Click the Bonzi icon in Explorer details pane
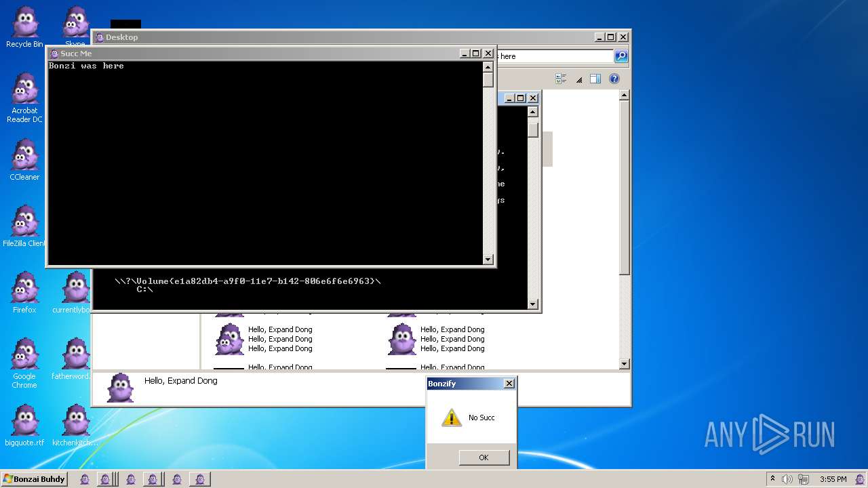Viewport: 868px width, 488px height. pos(121,388)
